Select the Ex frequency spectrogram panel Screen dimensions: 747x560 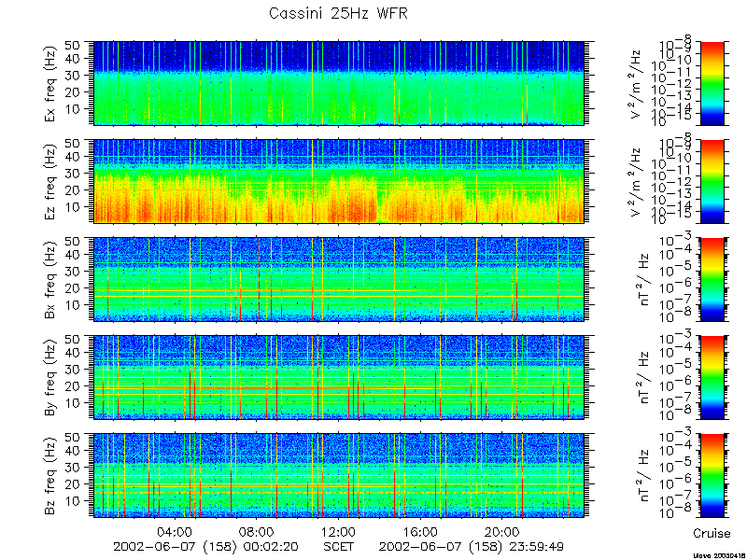(x=339, y=83)
